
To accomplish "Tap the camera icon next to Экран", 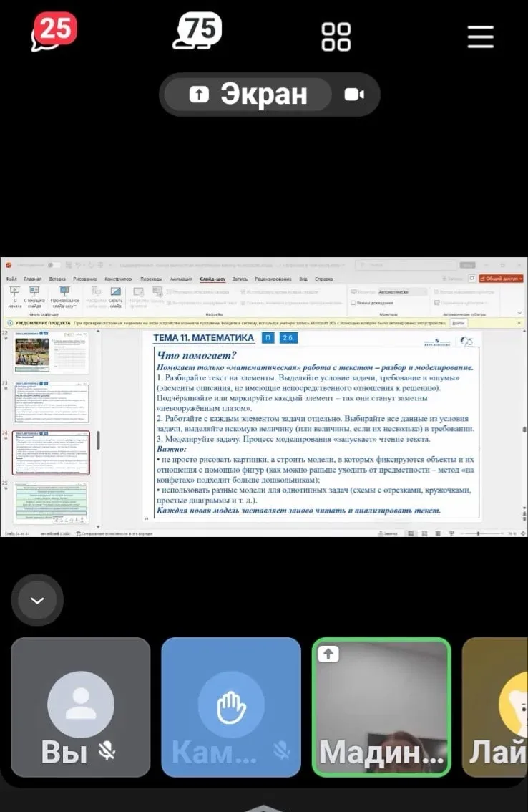I will tap(353, 95).
